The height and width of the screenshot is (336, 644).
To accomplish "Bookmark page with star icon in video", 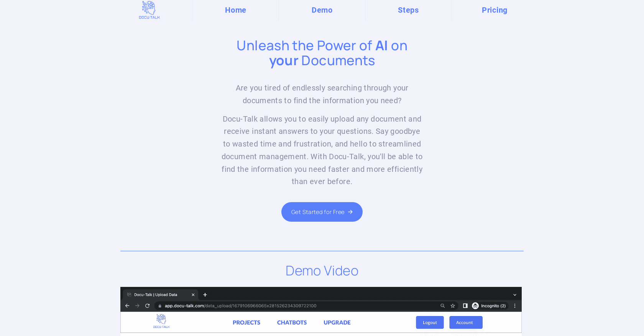I will coord(453,306).
